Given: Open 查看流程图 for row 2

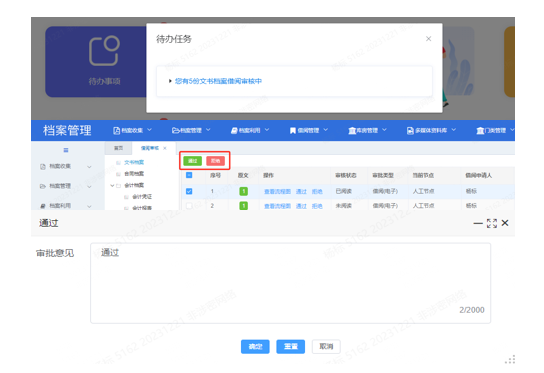Looking at the screenshot, I should (x=277, y=206).
